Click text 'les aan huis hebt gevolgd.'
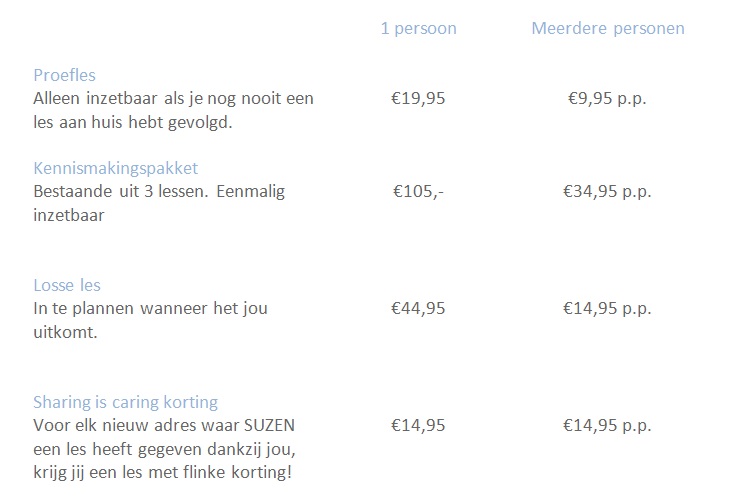This screenshot has width=746, height=498. [133, 122]
